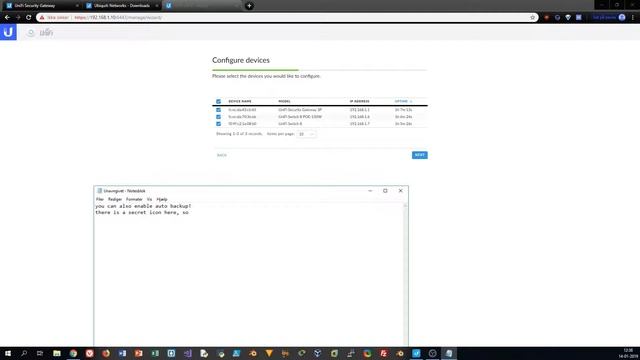This screenshot has width=640, height=360.
Task: Open the Notepad taskbar icon
Action: pos(449,353)
